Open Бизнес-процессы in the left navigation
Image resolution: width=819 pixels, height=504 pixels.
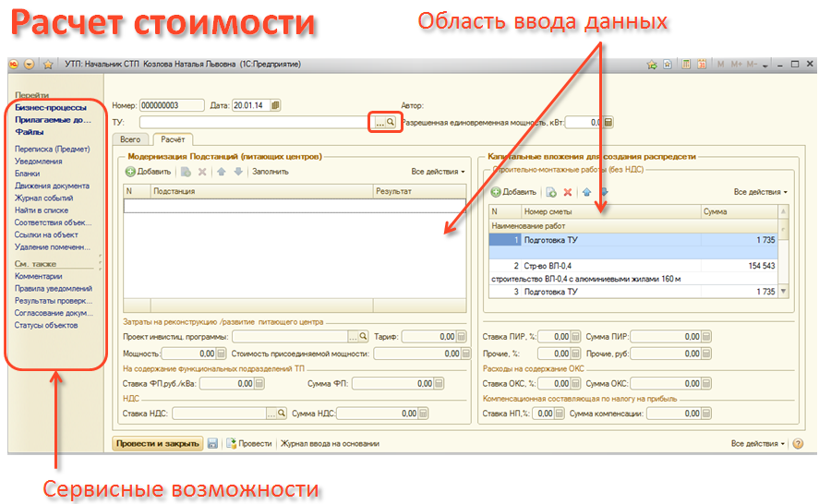click(51, 108)
